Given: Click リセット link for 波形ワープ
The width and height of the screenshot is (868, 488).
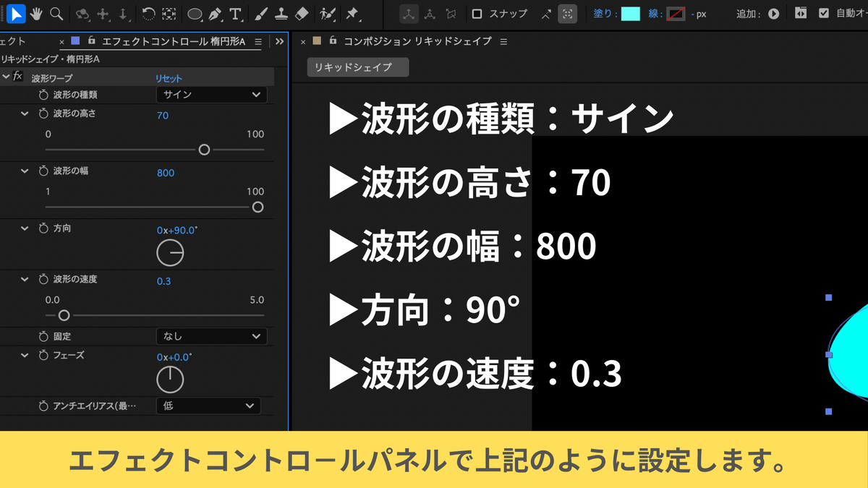Looking at the screenshot, I should (169, 78).
